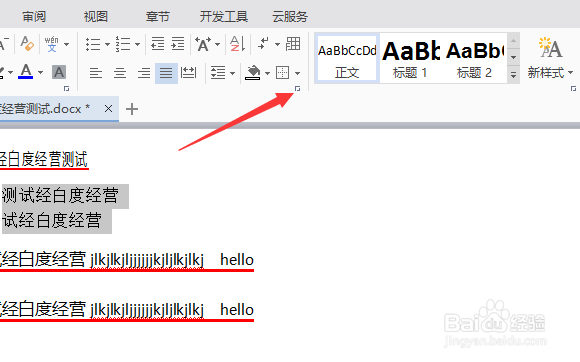Expand font color dropdown arrow
Image resolution: width=580 pixels, height=362 pixels.
(41, 72)
